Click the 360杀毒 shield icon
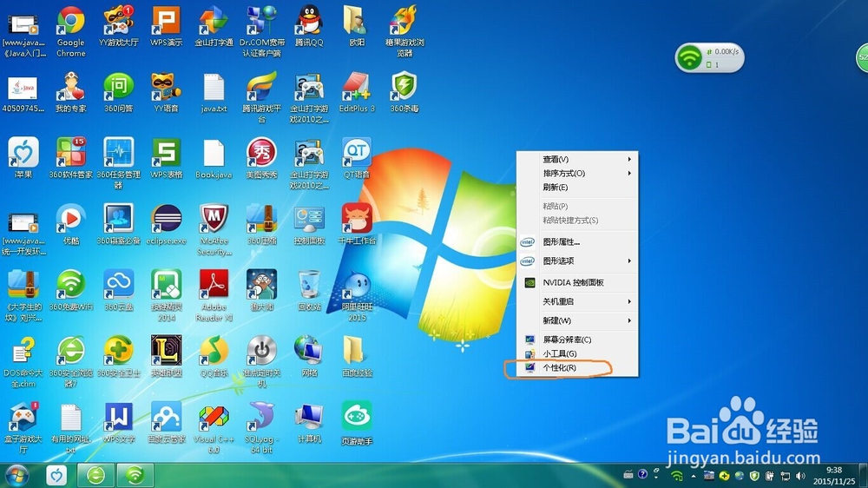 (404, 93)
